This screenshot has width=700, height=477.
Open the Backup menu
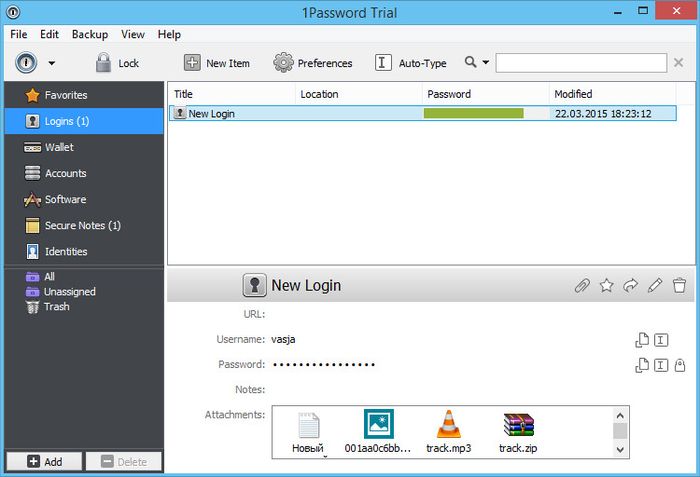tap(89, 34)
